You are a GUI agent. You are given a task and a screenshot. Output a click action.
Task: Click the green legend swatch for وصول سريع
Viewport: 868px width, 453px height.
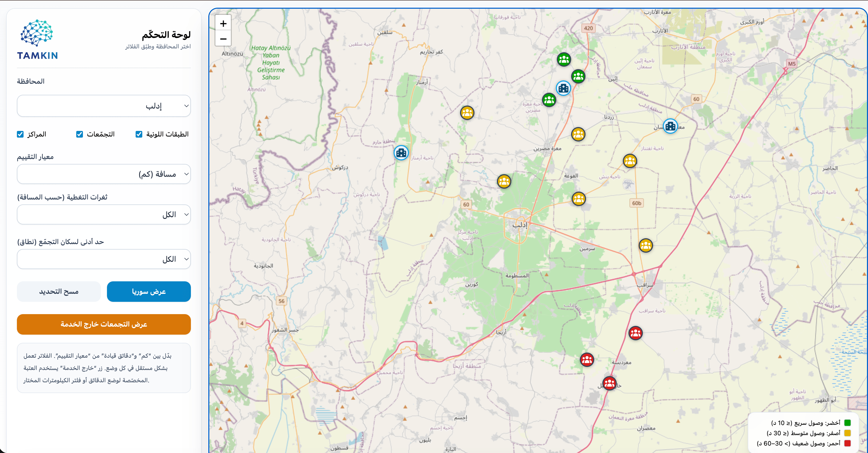[848, 423]
